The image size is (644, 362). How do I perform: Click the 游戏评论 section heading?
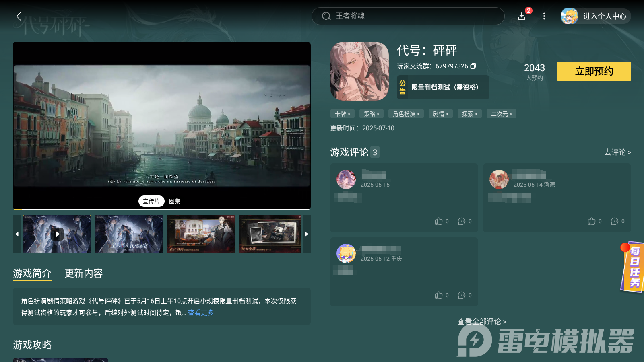tap(349, 152)
